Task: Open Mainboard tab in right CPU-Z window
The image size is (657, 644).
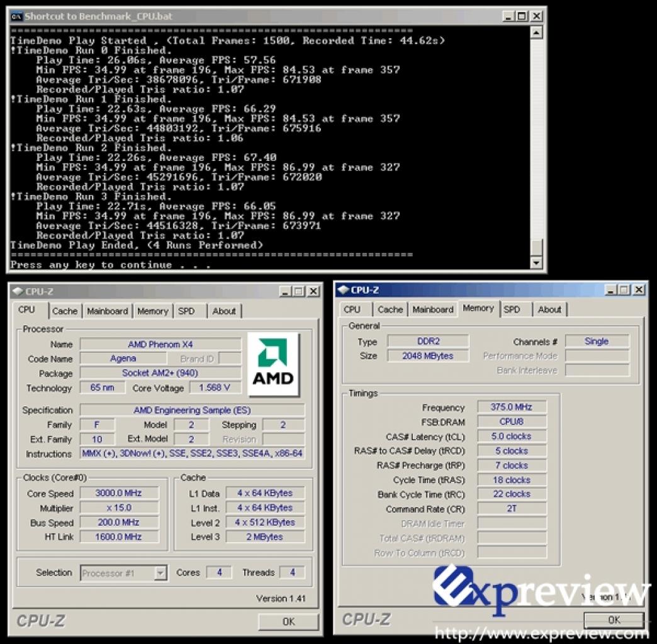Action: point(433,309)
